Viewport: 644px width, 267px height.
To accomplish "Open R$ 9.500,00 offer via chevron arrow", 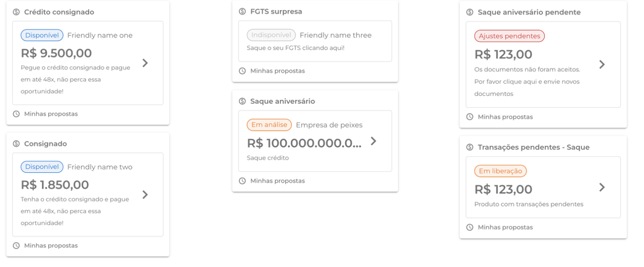I will coord(145,63).
